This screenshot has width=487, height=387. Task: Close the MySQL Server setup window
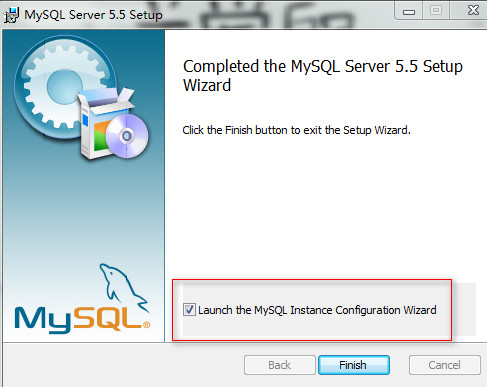(x=473, y=10)
